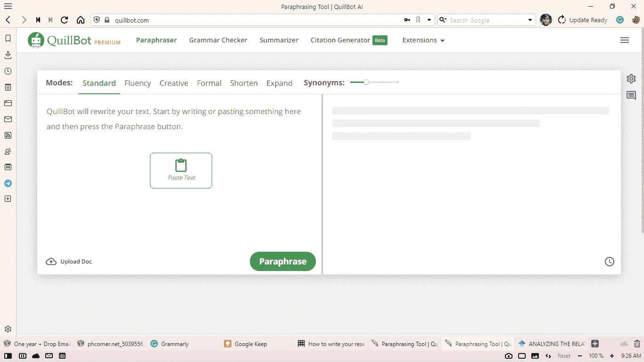This screenshot has height=362, width=644.
Task: Toggle the side panel visibility in the status bar
Action: (8, 356)
